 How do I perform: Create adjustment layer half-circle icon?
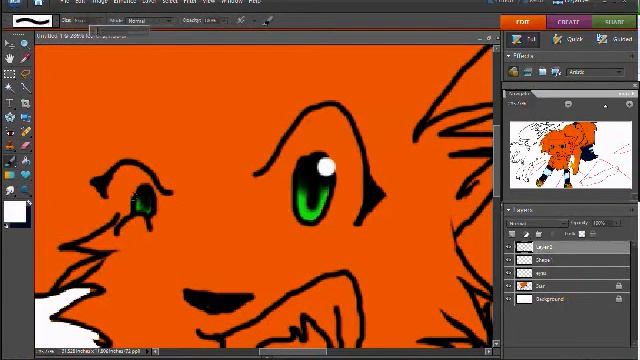click(526, 234)
